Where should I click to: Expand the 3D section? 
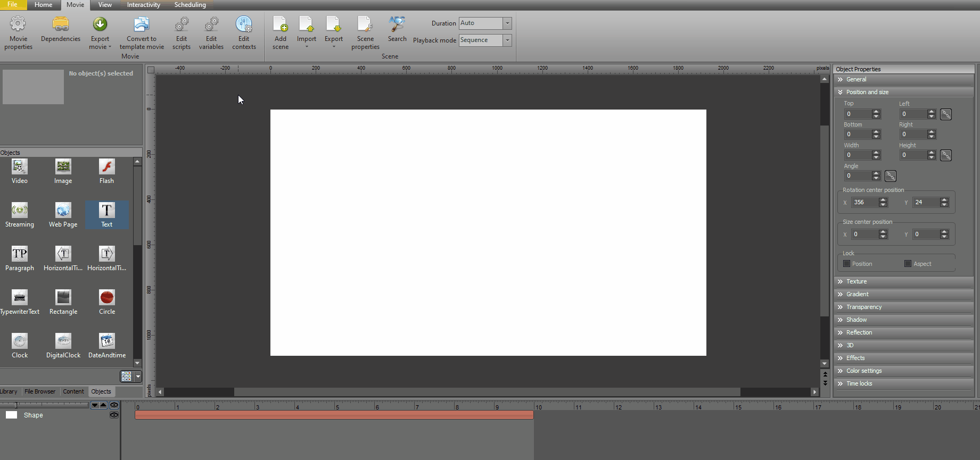[x=903, y=345]
